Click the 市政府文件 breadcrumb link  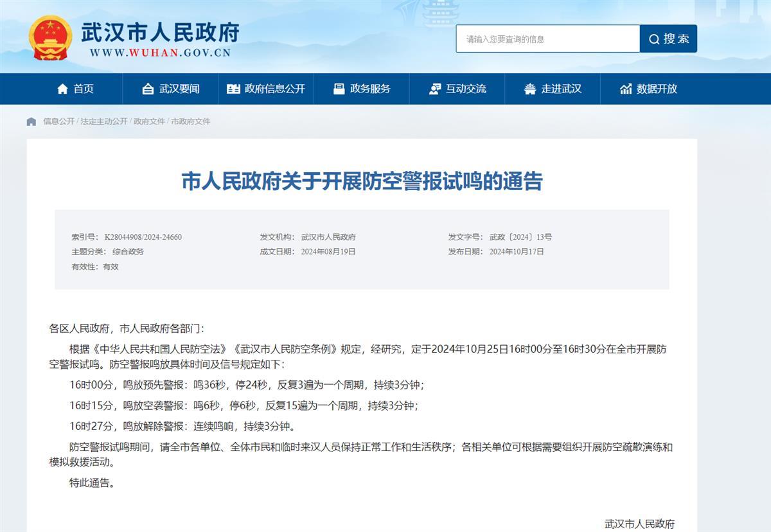pyautogui.click(x=191, y=121)
